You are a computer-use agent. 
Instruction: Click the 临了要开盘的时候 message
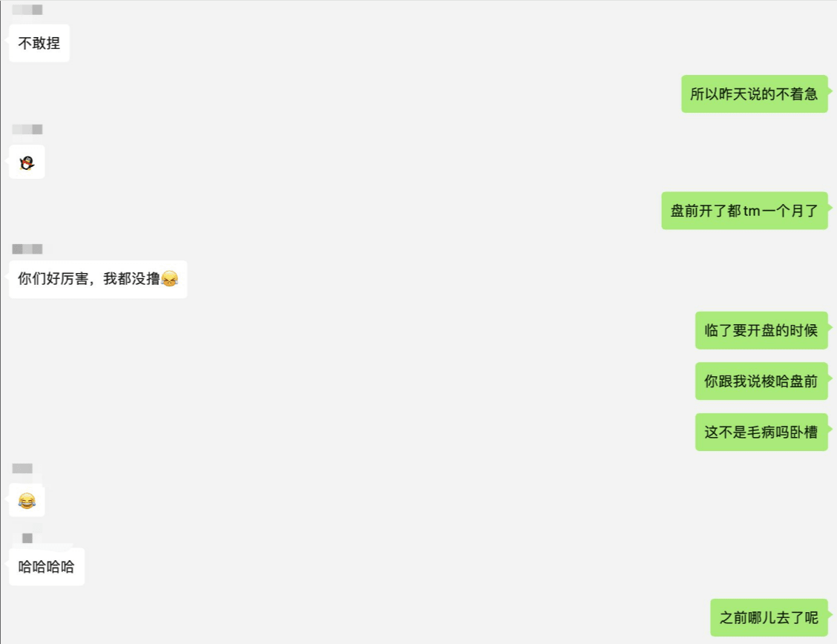pos(761,330)
